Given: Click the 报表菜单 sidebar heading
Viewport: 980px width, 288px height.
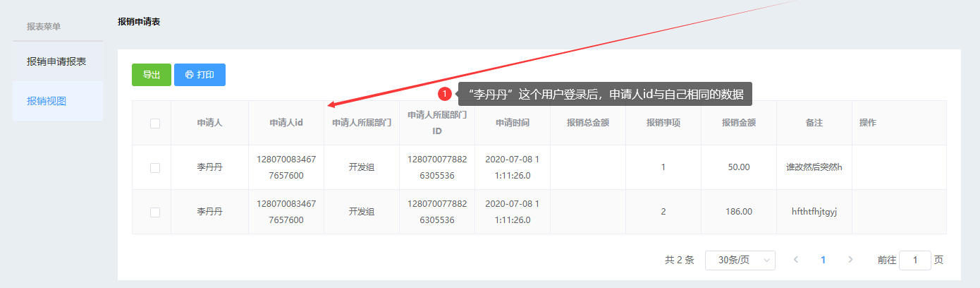Looking at the screenshot, I should [44, 27].
